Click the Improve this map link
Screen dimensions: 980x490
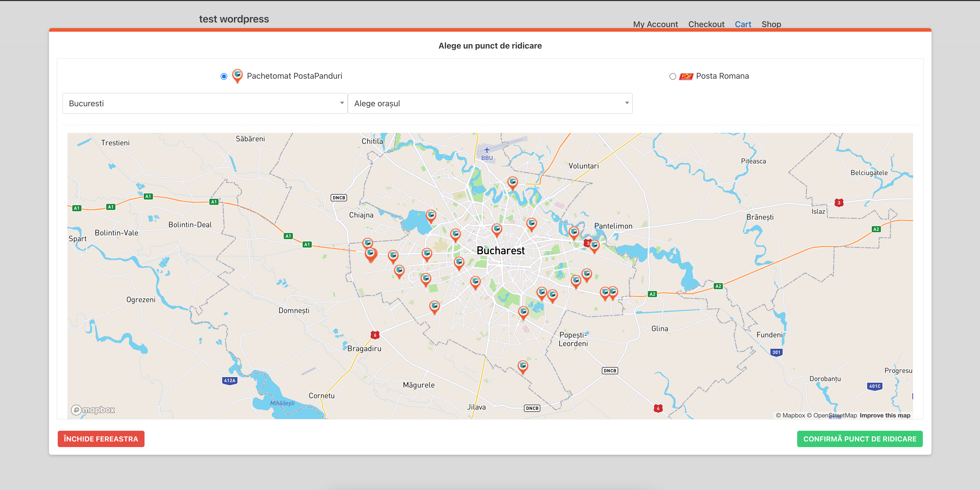tap(885, 415)
